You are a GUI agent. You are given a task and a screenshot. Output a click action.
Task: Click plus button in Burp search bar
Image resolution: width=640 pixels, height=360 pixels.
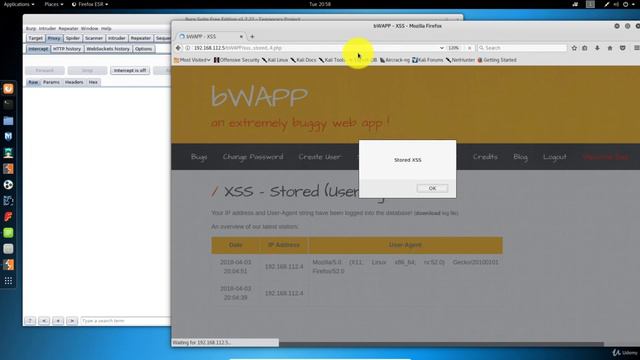pos(58,321)
